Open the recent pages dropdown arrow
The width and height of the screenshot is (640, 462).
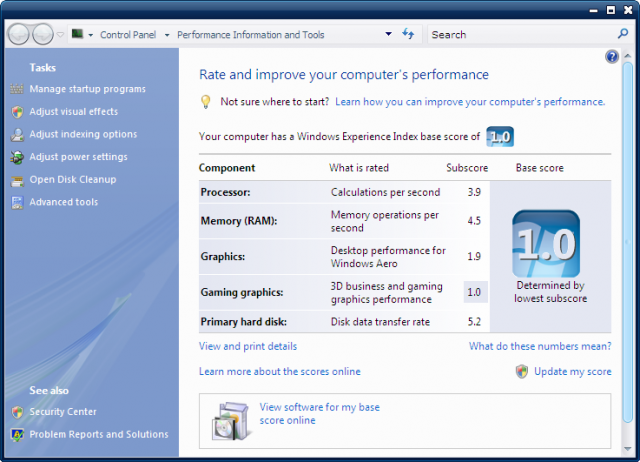click(60, 35)
